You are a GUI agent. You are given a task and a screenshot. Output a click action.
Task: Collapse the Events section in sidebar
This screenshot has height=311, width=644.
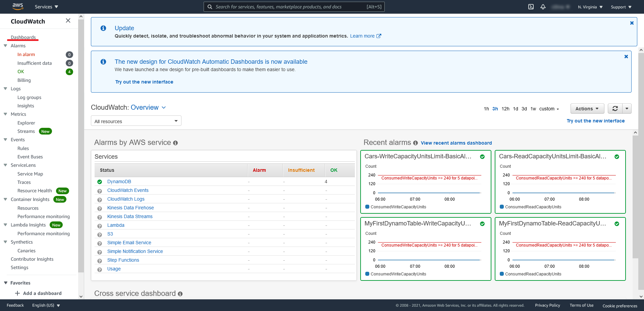pos(5,140)
